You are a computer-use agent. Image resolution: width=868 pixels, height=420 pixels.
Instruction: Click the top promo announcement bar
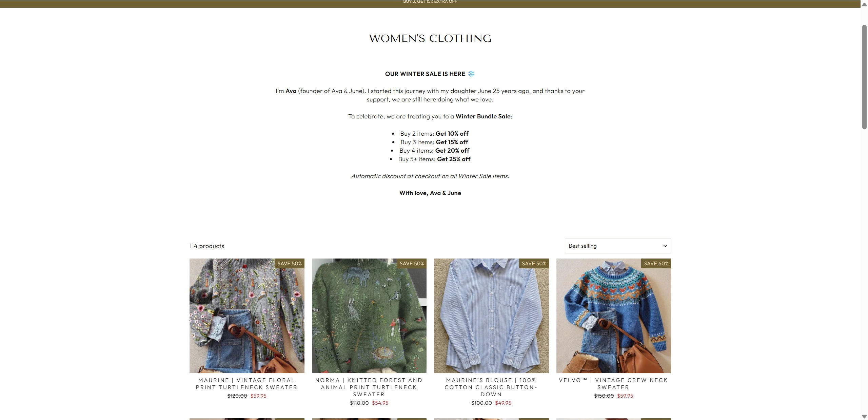click(430, 4)
